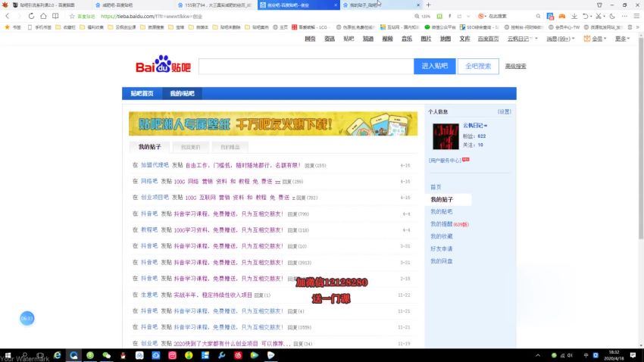Open the 云帆日记 account dropdown in top nav
The image size is (644, 362).
click(x=522, y=39)
